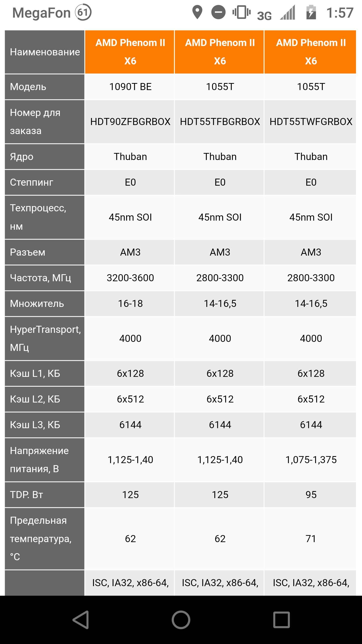Tap the battery charging status icon
Screen dimensions: 362x644
click(311, 12)
